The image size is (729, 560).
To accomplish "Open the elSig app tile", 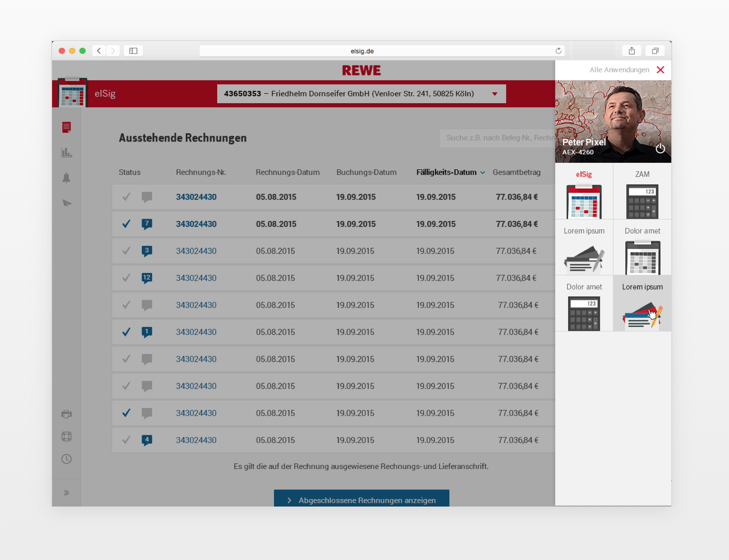I will tap(584, 191).
